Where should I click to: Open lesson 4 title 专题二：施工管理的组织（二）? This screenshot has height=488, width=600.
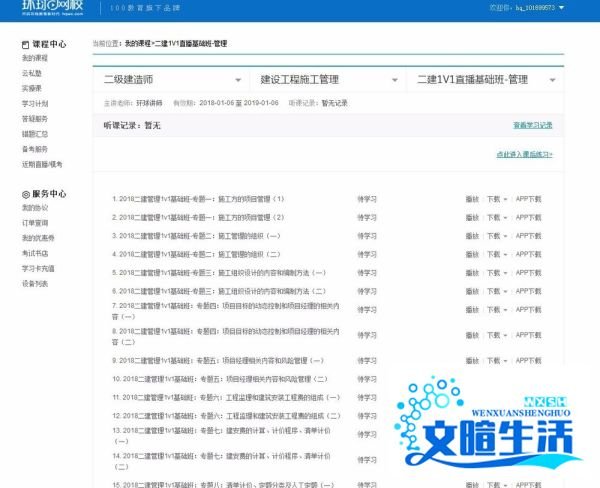pos(196,254)
